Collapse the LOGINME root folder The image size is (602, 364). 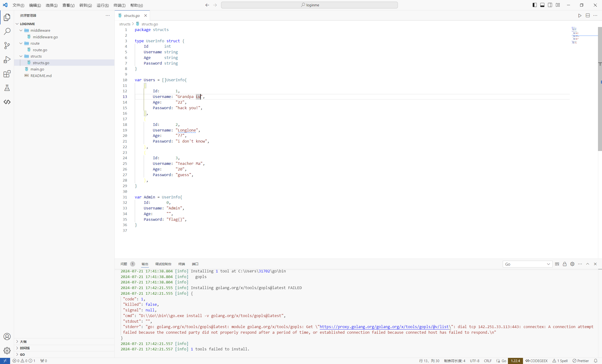pyautogui.click(x=64, y=24)
